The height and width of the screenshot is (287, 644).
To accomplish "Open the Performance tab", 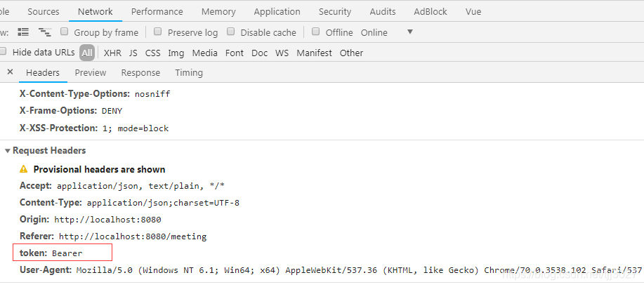I will pos(157,12).
